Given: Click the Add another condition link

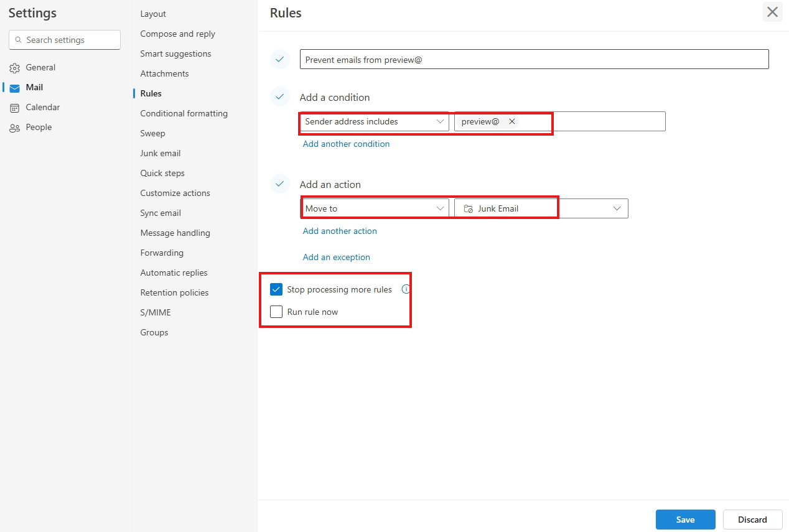Looking at the screenshot, I should pyautogui.click(x=346, y=144).
